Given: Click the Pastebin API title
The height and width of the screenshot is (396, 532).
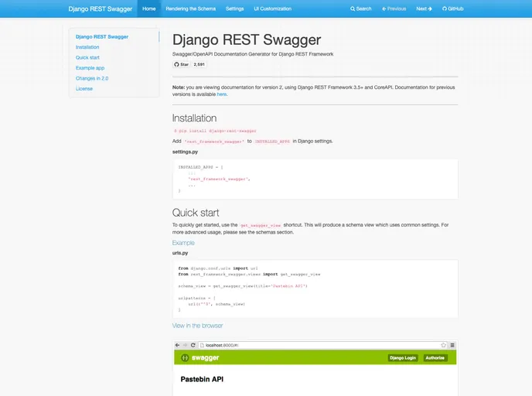Looking at the screenshot, I should 202,380.
